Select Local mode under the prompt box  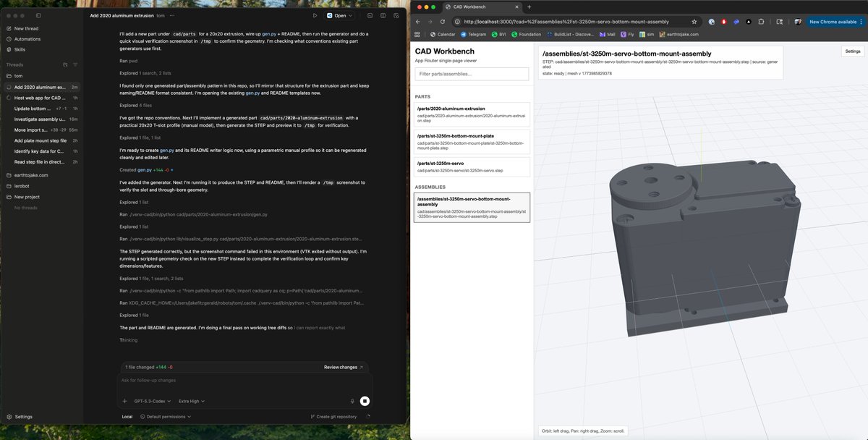click(127, 417)
